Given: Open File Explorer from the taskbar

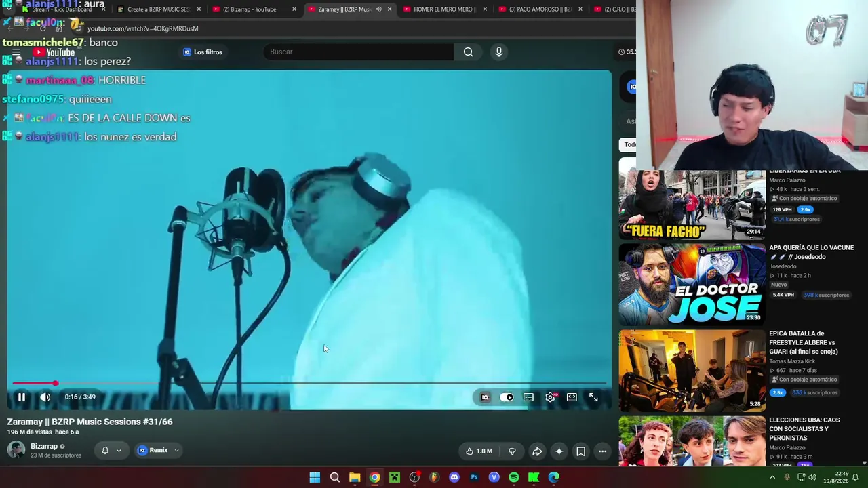Looking at the screenshot, I should [355, 477].
